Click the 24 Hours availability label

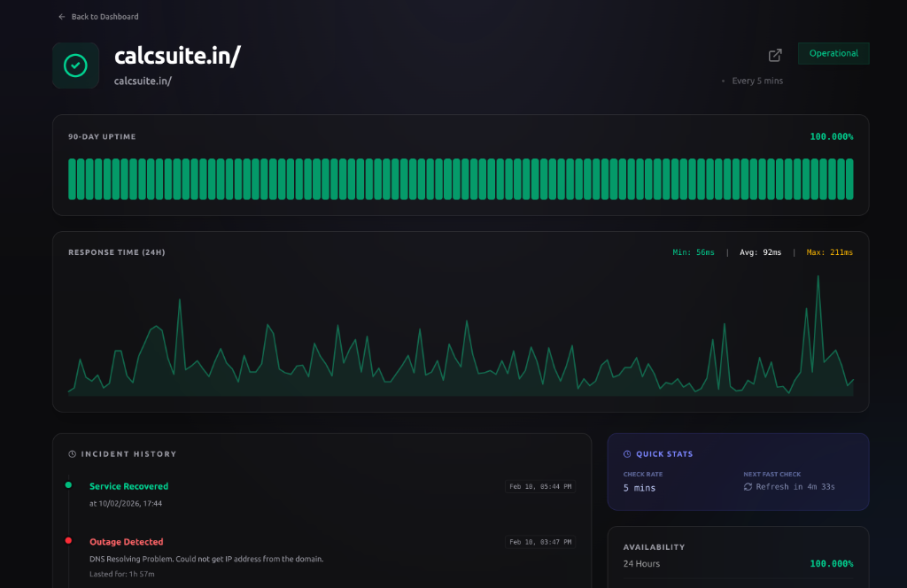point(641,564)
